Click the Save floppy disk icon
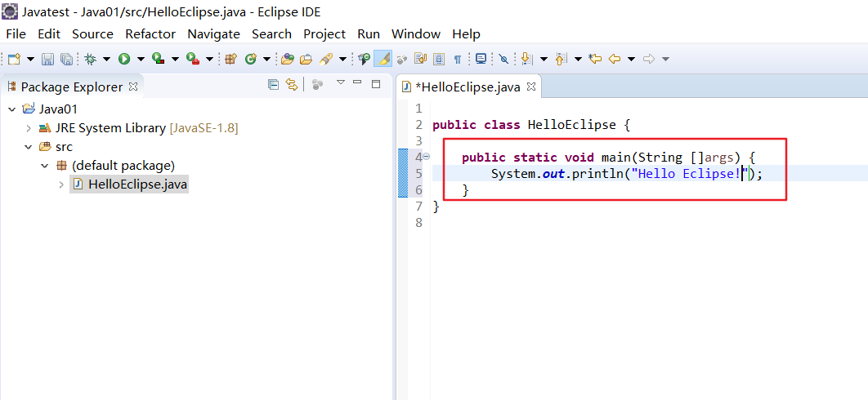 click(x=48, y=59)
